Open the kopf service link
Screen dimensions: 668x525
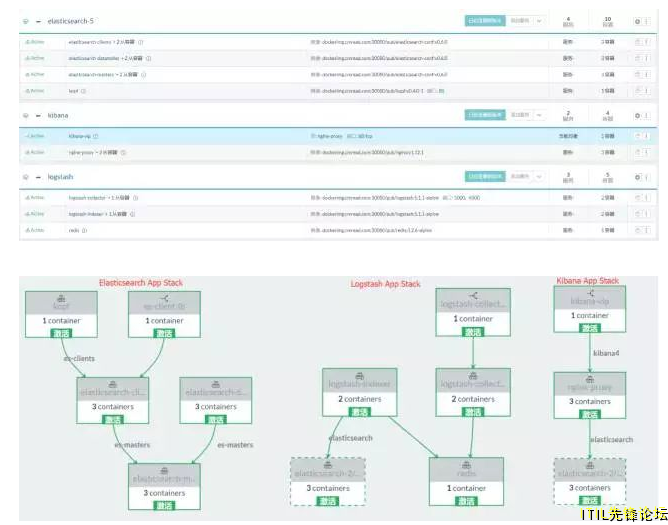73,91
